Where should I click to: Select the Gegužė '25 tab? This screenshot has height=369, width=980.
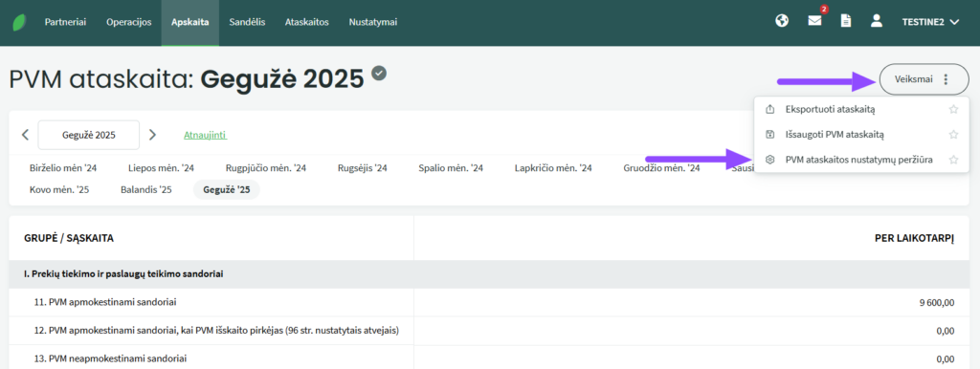[x=227, y=189]
